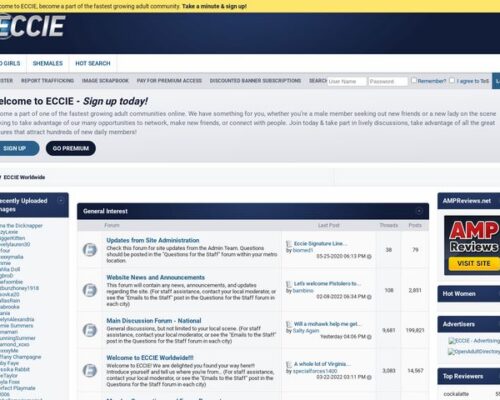Viewport: 500px width, 400px height.
Task: Go to last post arrow for 02-08-2022 entry
Action: [369, 296]
